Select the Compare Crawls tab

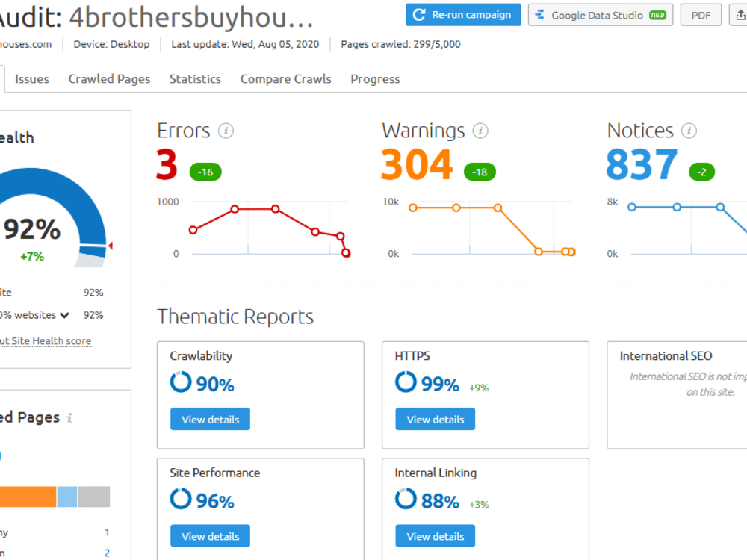pos(286,79)
